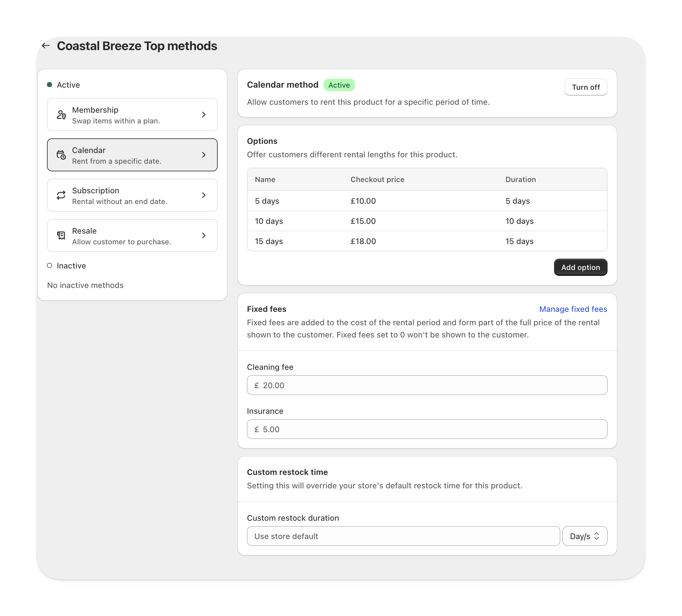Viewport: 682px width, 616px height.
Task: Expand Subscription method chevron
Action: [x=204, y=195]
